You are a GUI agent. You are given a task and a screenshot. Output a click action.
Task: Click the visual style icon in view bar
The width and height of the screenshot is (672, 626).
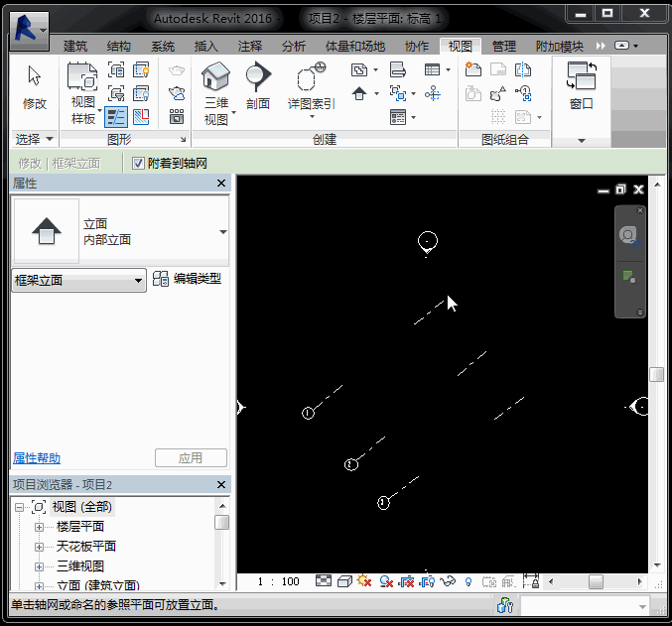[x=344, y=582]
